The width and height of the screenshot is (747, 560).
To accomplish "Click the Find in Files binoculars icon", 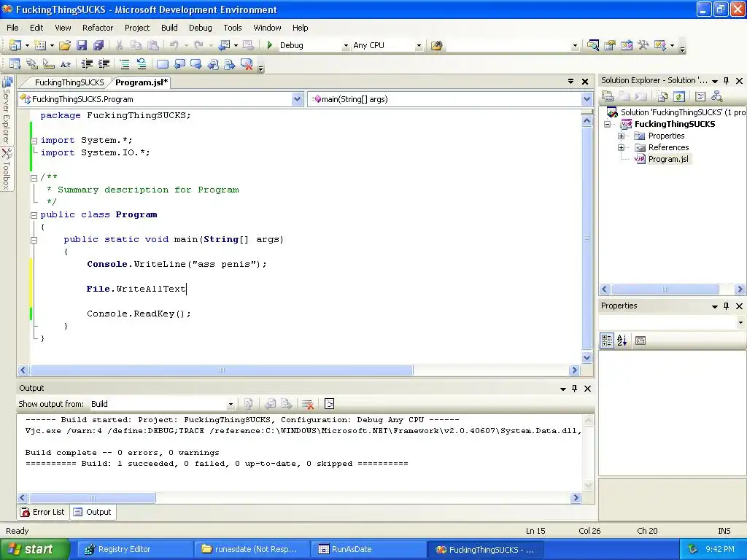I will coord(436,45).
